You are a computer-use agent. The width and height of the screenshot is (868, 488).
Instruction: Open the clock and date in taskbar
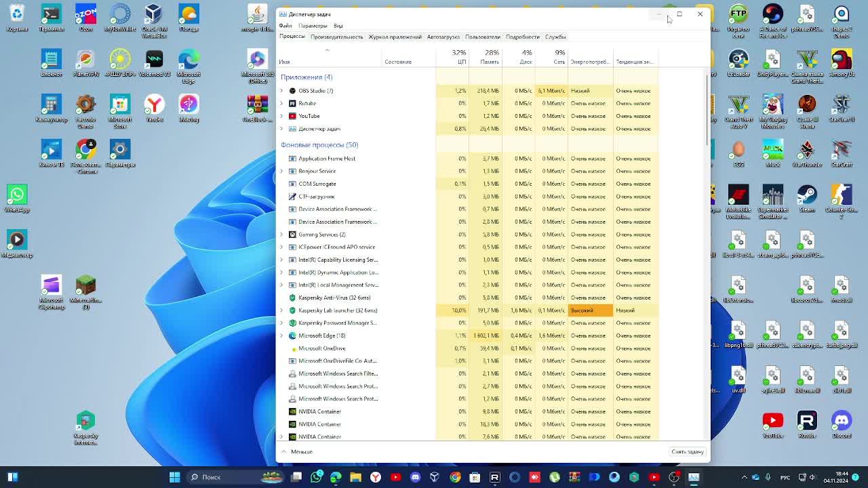pos(836,477)
